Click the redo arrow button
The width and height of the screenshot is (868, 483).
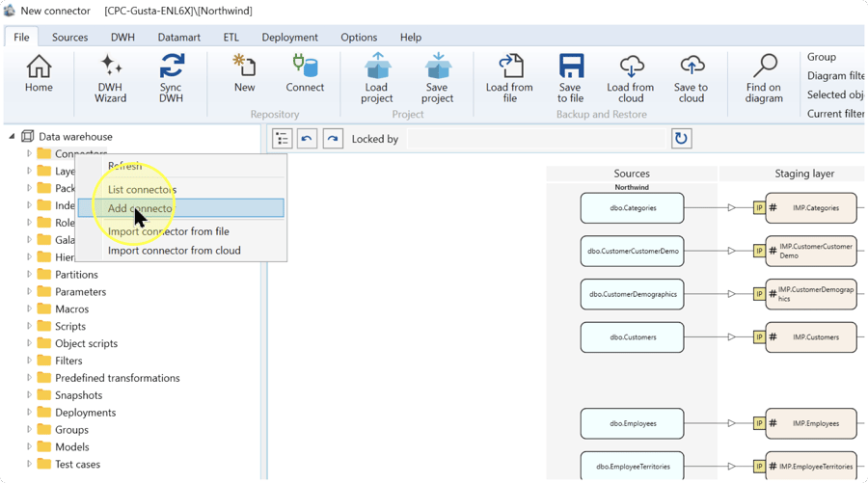click(333, 138)
